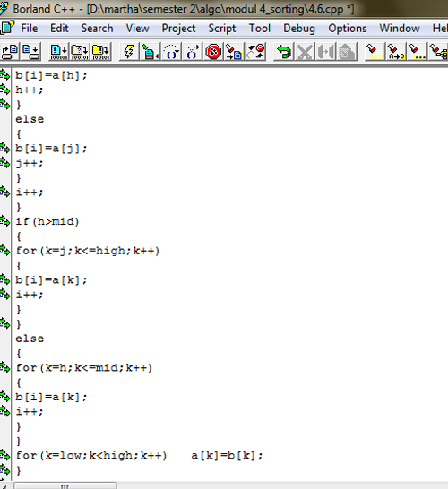Toggle gutter marker beside 'for(k=j;k<=high;k++)'
Viewport: 448px width, 489px height.
tap(4, 250)
